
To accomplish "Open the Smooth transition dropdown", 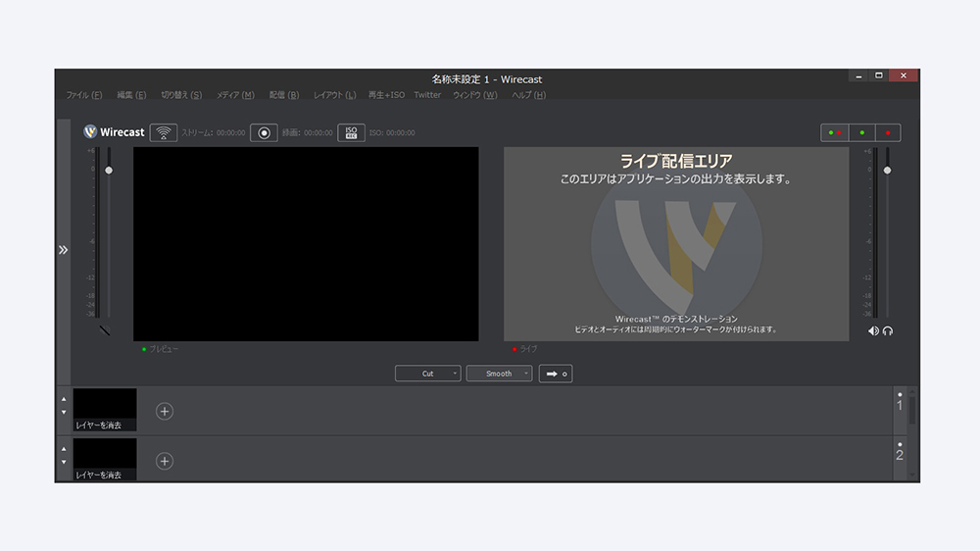I will [x=500, y=374].
